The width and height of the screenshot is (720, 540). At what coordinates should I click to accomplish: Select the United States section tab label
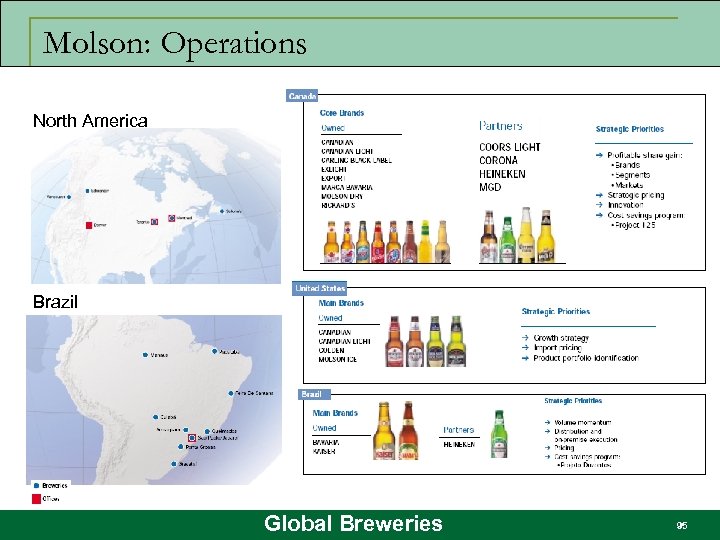click(x=320, y=288)
